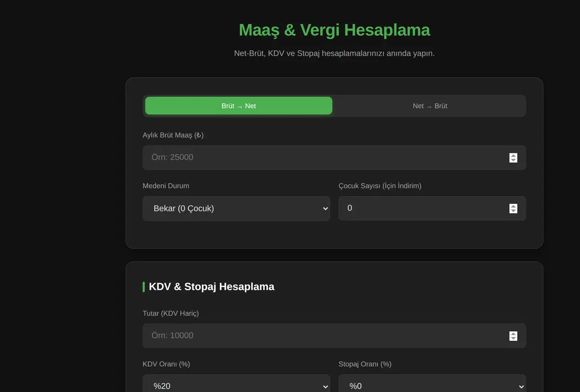Click the Maaş & Vergi Hesaplama heading
The image size is (580, 392).
click(334, 30)
